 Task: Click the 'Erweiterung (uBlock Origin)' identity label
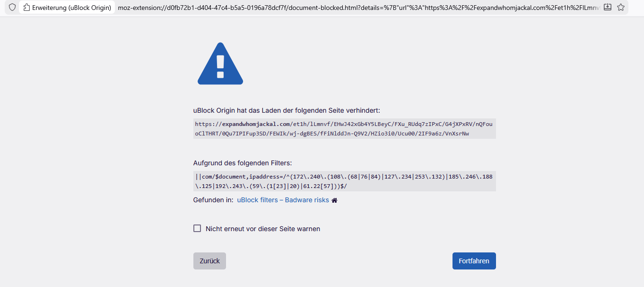coord(71,8)
